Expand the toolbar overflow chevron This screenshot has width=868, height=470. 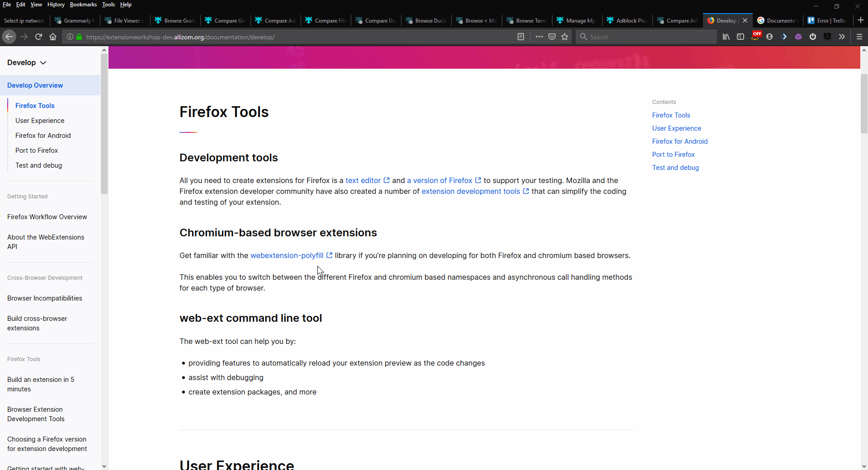pos(842,37)
